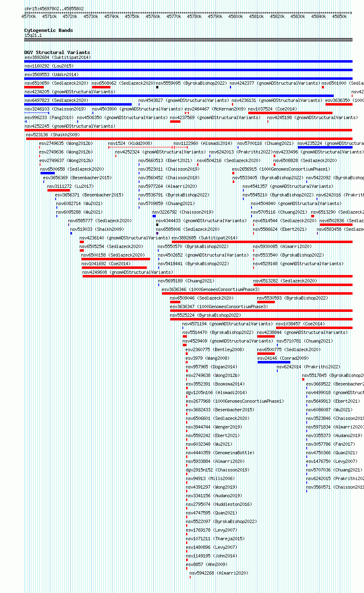This screenshot has width=364, height=593.
Task: Click nsv5700116 (Chuang2021) label
Action: 266,143
